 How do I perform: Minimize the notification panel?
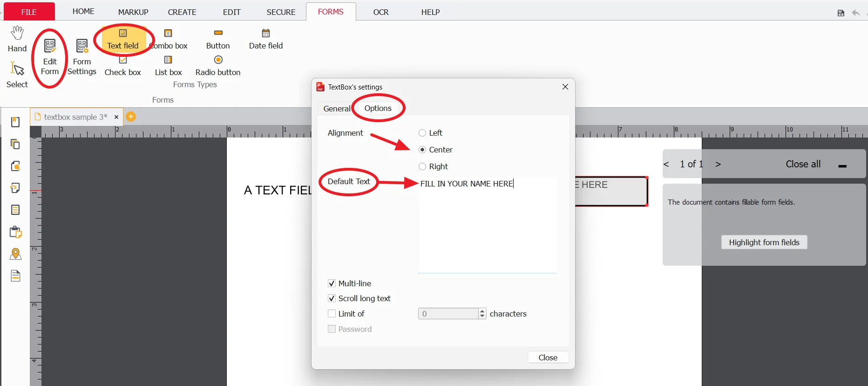click(x=842, y=166)
